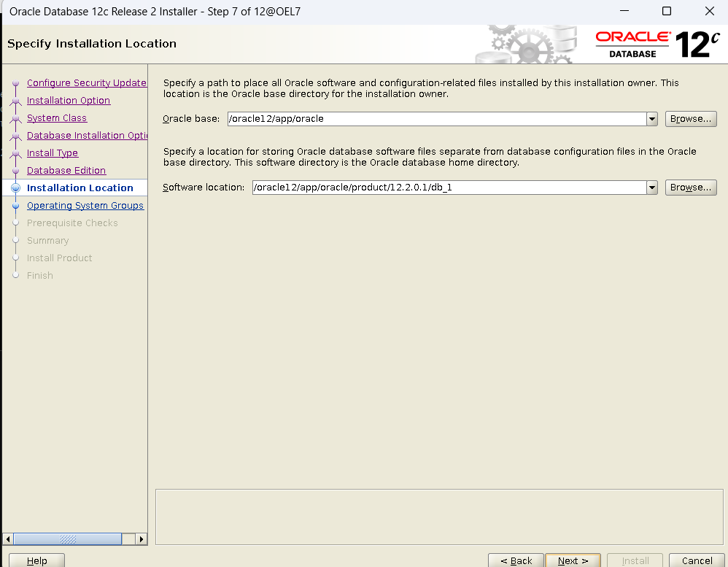Click the 'Install Product' step text
Screen dimensions: 728x567
click(x=59, y=258)
